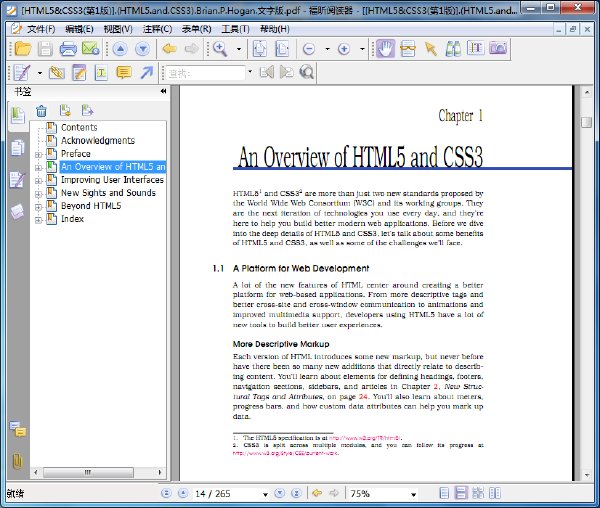This screenshot has width=600, height=508.
Task: Collapse the bookmarks panel with double arrow
Action: [x=163, y=91]
